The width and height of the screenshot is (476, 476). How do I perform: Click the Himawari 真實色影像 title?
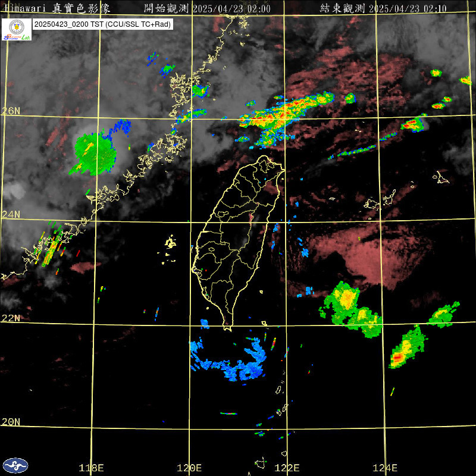pyautogui.click(x=57, y=8)
